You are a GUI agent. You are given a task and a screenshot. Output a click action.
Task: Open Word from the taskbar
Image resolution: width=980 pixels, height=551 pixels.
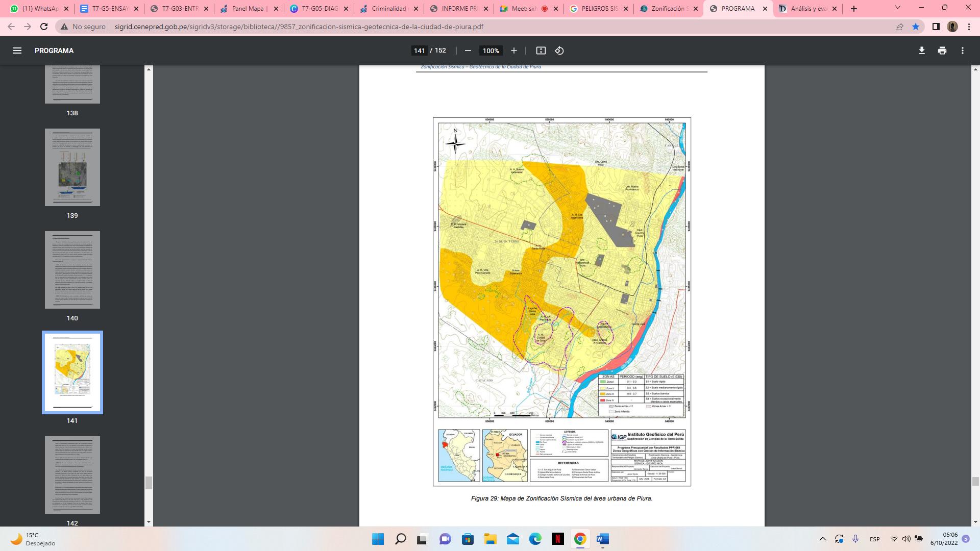click(602, 539)
